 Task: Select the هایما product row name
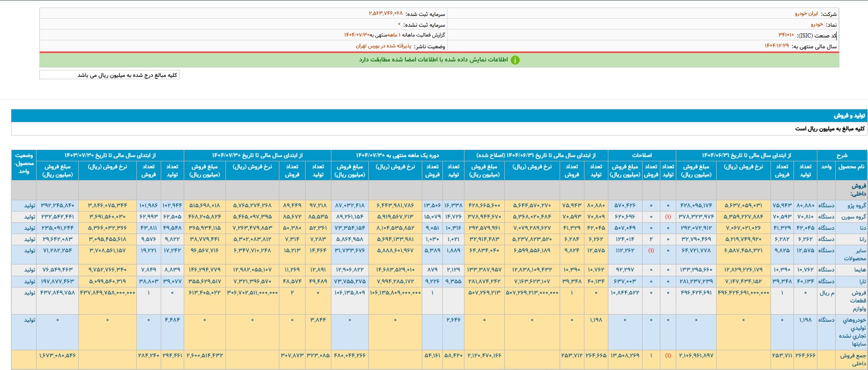click(x=860, y=270)
